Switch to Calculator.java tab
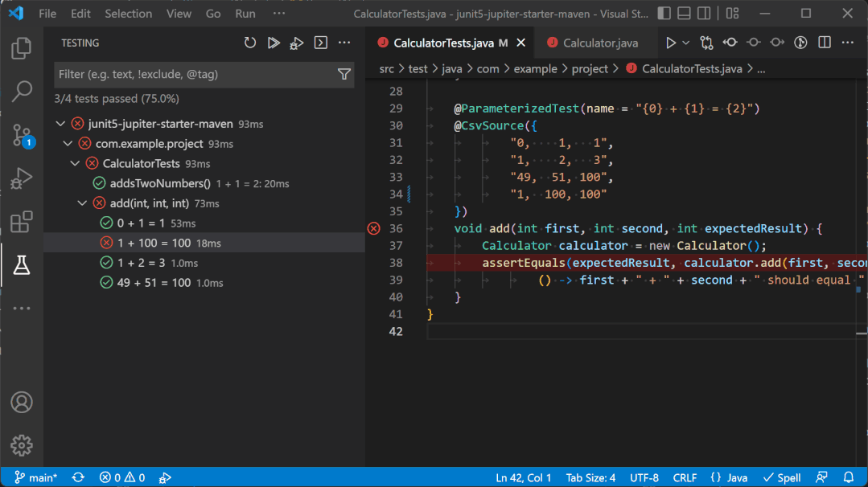868x487 pixels. (x=594, y=43)
